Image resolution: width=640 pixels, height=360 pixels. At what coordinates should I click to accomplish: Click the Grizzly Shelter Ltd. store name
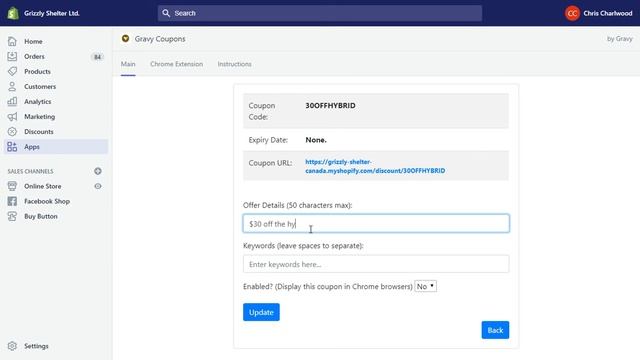point(51,13)
